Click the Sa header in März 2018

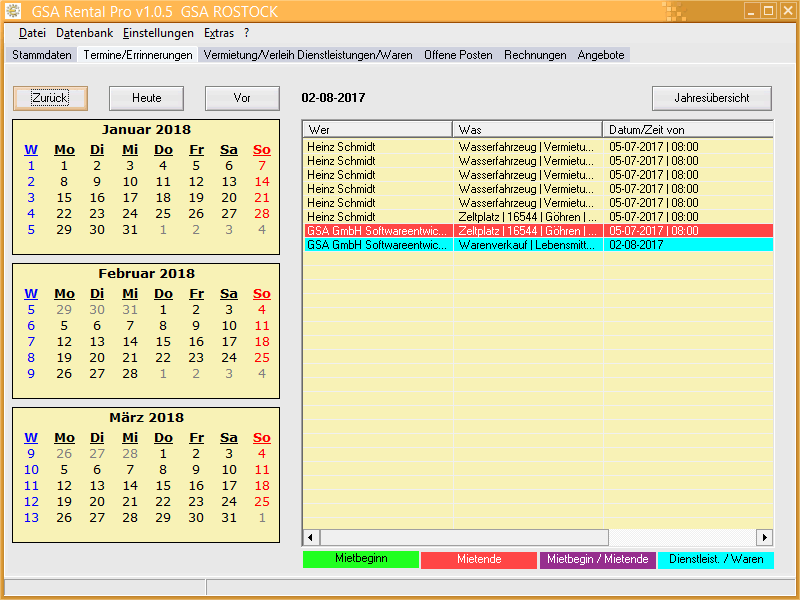pyautogui.click(x=229, y=437)
